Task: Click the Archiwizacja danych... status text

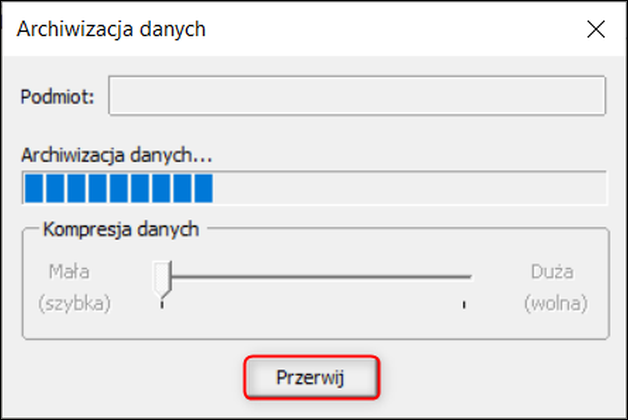Action: coord(118,155)
